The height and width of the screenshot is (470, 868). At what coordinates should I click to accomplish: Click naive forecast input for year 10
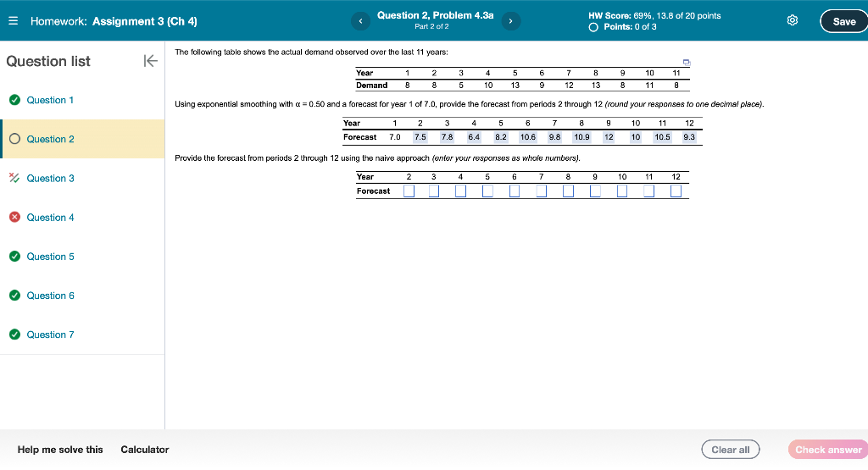(x=622, y=191)
